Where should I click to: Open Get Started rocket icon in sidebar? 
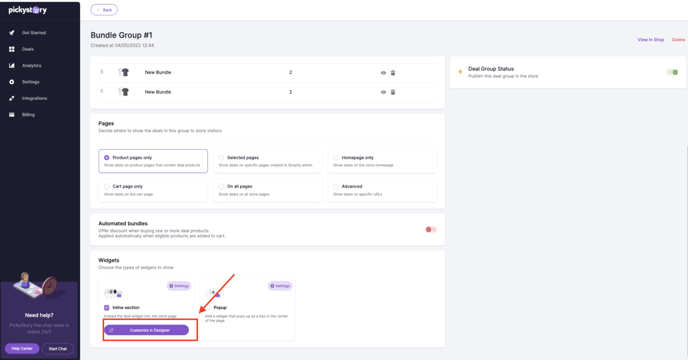12,33
